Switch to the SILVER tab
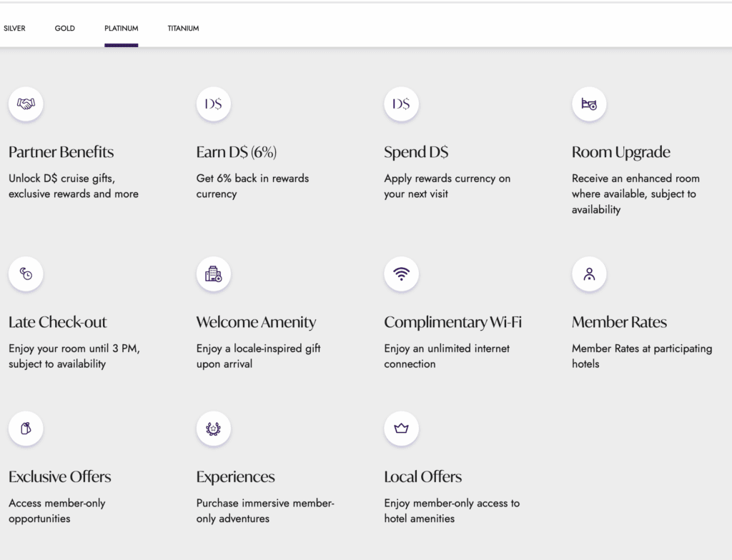The image size is (732, 560). [x=14, y=29]
